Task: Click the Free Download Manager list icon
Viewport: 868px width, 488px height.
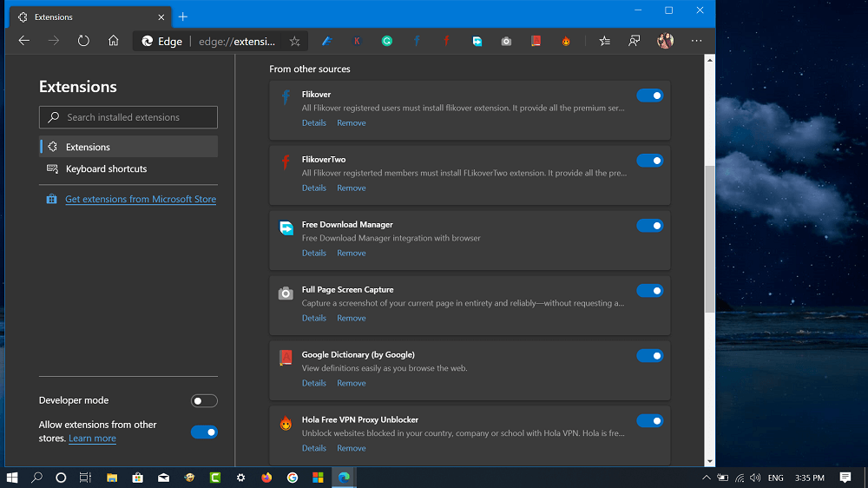Action: pos(286,228)
